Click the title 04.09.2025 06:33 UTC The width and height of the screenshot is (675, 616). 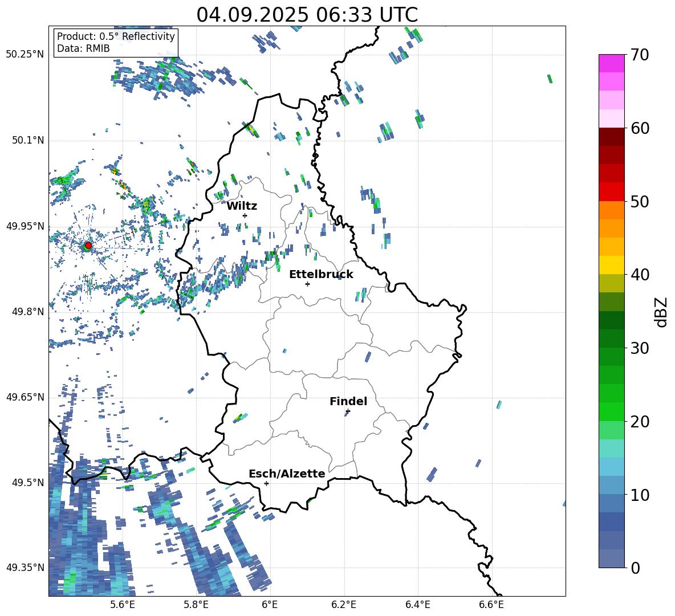[x=307, y=15]
